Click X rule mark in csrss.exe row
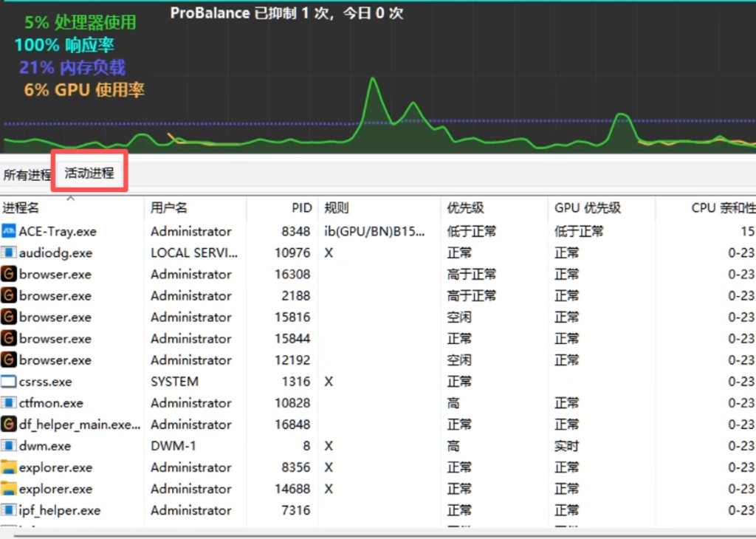This screenshot has width=756, height=539. (329, 381)
